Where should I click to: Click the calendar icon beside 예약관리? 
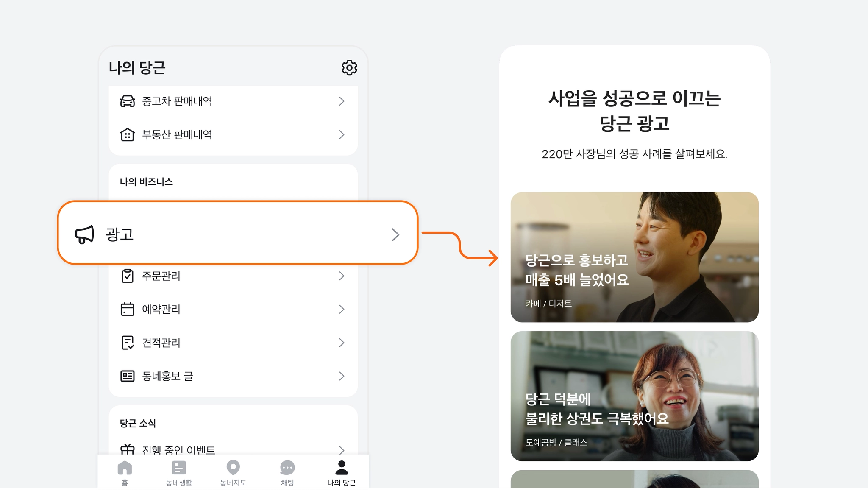(x=127, y=309)
